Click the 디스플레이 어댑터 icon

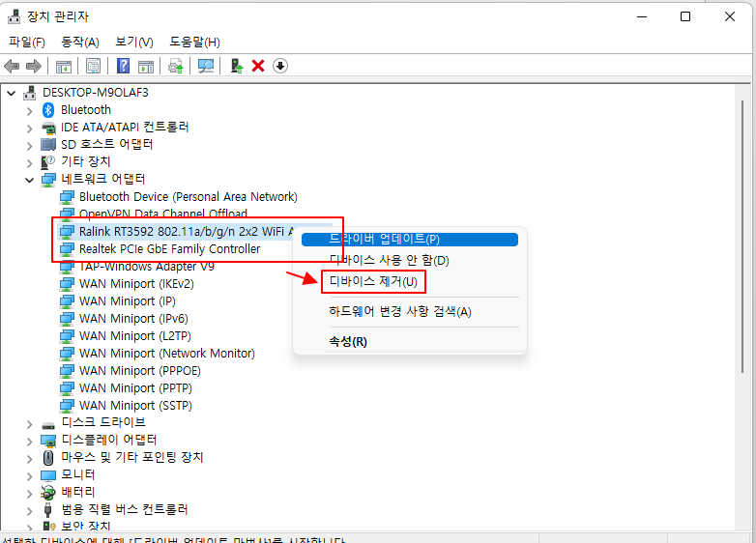click(x=48, y=441)
